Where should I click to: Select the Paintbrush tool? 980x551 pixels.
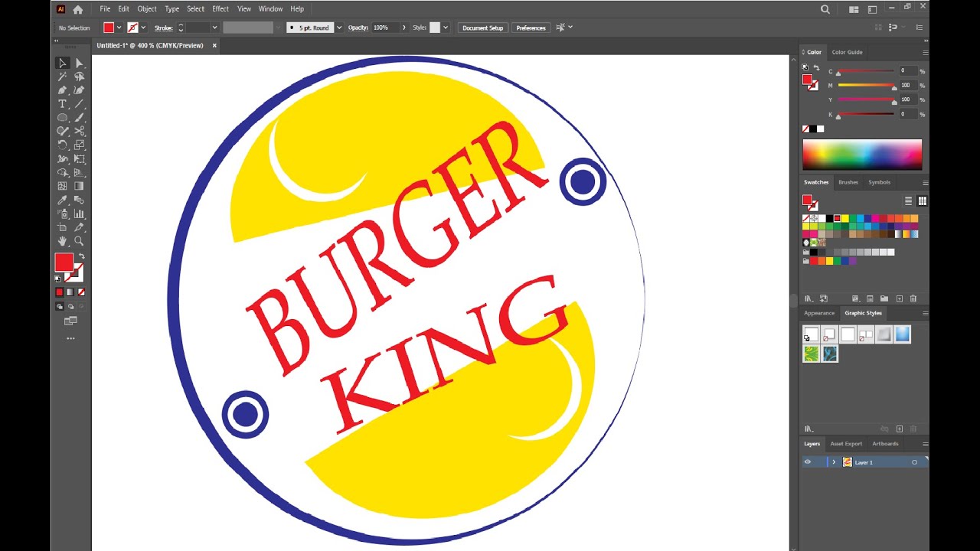click(x=79, y=118)
